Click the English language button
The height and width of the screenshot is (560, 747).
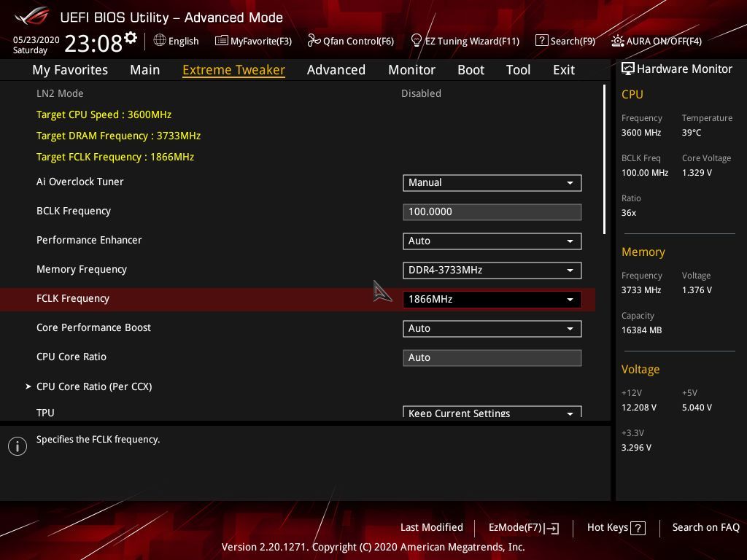[176, 41]
